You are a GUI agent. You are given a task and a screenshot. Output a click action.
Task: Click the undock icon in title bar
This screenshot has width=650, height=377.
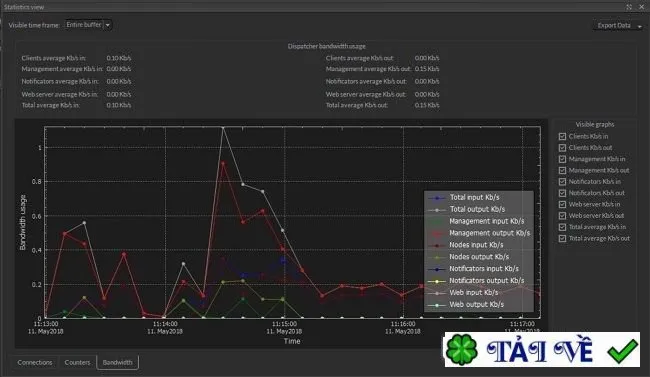click(x=629, y=7)
